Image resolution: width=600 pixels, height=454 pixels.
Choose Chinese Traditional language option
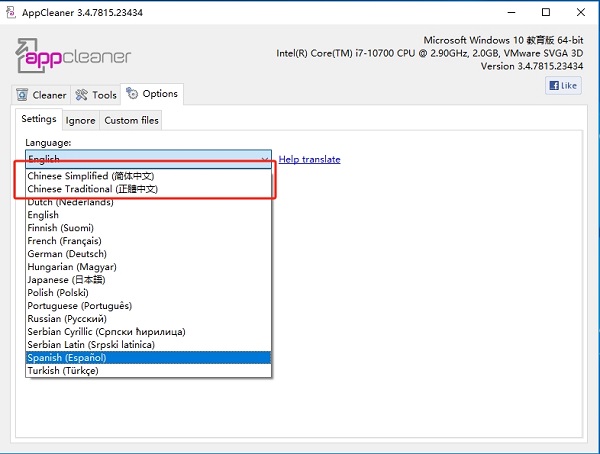149,189
